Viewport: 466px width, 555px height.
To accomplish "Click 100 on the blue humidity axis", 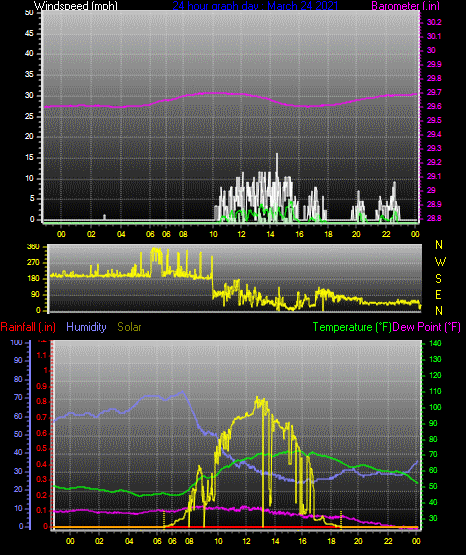I will click(17, 343).
